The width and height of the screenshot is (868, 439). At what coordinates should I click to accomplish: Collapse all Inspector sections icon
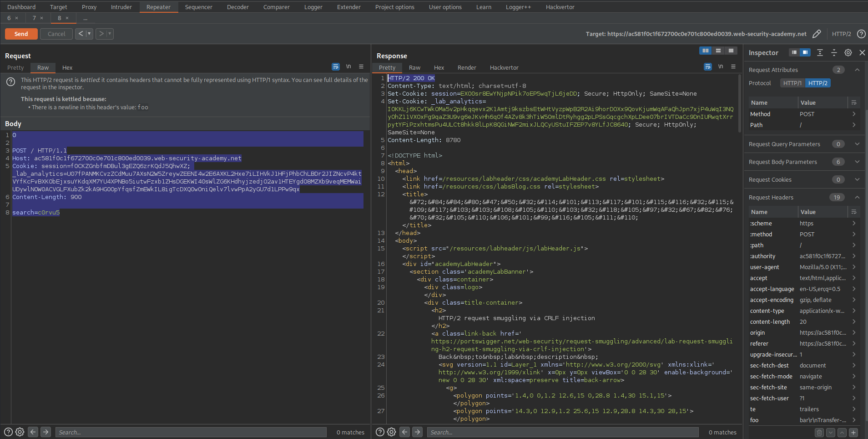click(x=834, y=52)
